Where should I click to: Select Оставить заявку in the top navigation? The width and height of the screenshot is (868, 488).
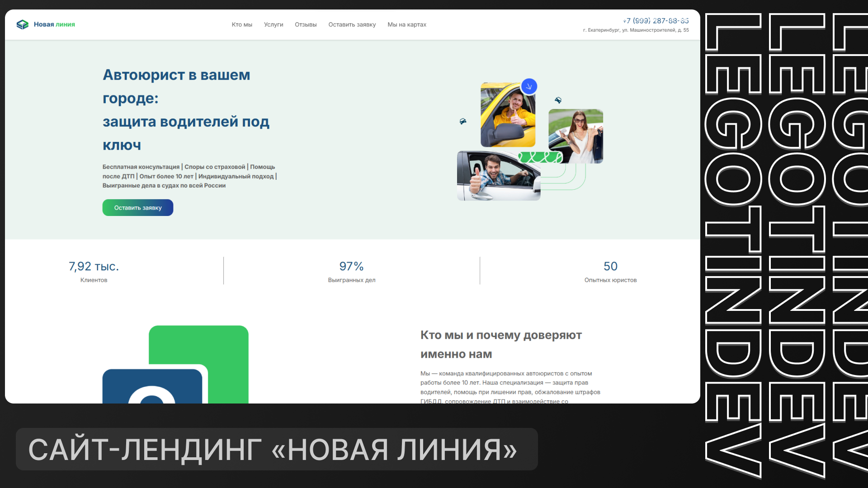(352, 24)
